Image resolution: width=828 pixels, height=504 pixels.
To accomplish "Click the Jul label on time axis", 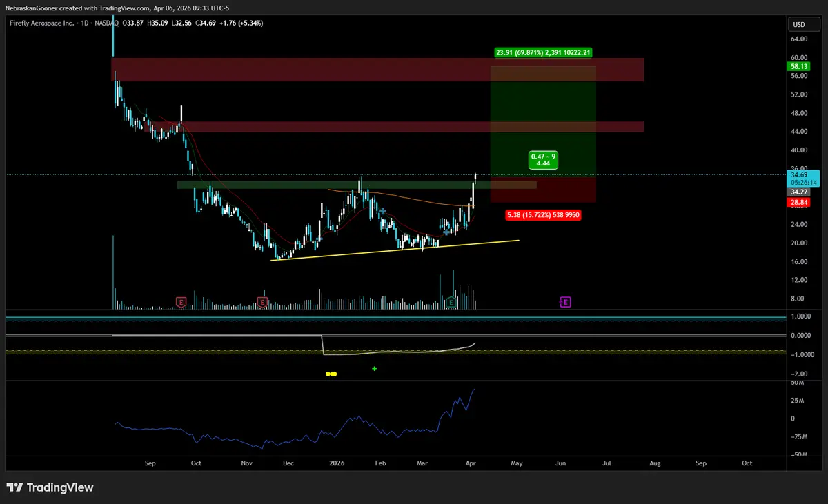I will click(x=607, y=463).
